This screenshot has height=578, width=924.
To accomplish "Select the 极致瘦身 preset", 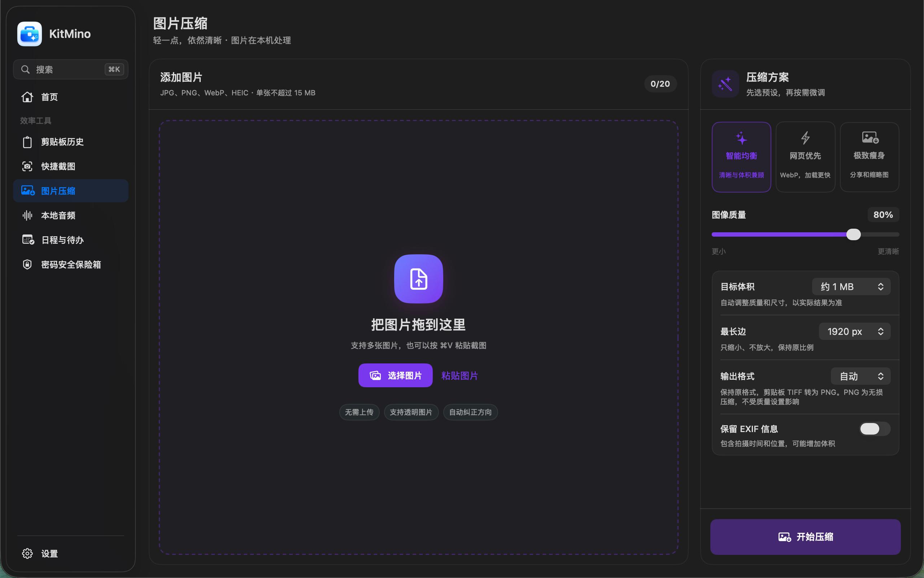I will (x=869, y=157).
